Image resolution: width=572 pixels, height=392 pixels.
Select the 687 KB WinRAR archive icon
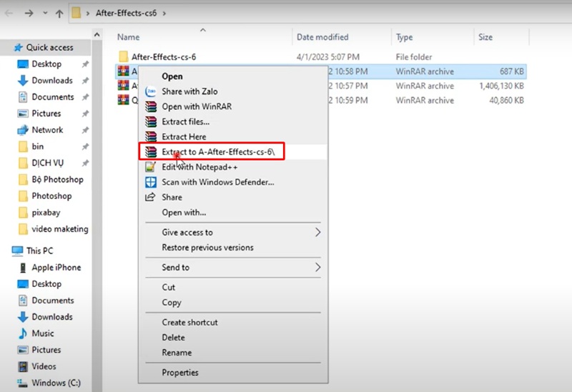pyautogui.click(x=123, y=71)
